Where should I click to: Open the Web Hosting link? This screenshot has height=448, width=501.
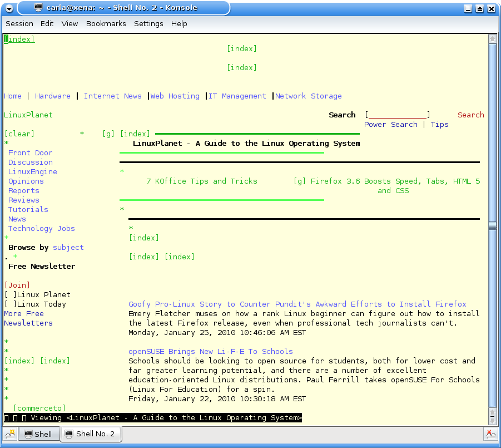[x=175, y=96]
